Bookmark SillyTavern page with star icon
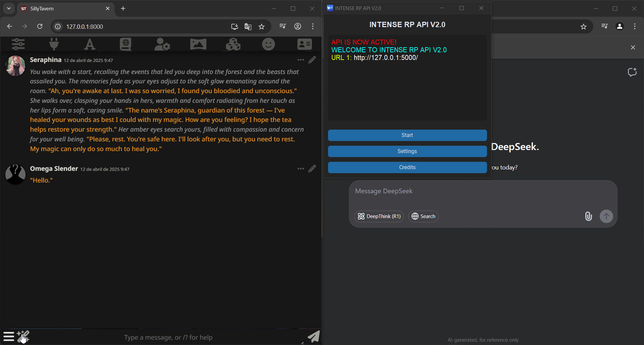Screen dimensions: 644x345 coord(262,26)
